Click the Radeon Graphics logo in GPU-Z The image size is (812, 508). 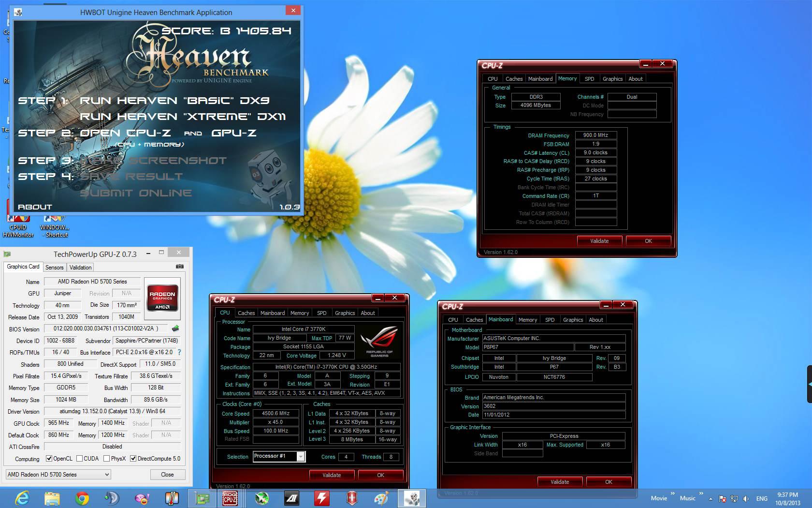point(162,299)
